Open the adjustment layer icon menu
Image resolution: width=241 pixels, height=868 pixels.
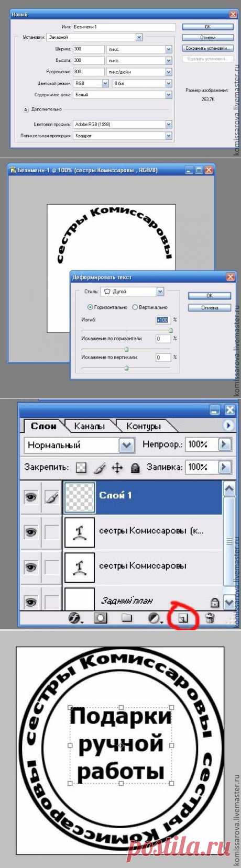click(x=154, y=618)
